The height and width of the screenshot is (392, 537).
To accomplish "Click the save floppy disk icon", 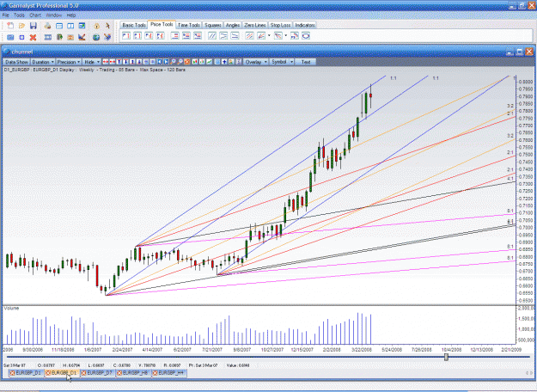I will [34, 26].
